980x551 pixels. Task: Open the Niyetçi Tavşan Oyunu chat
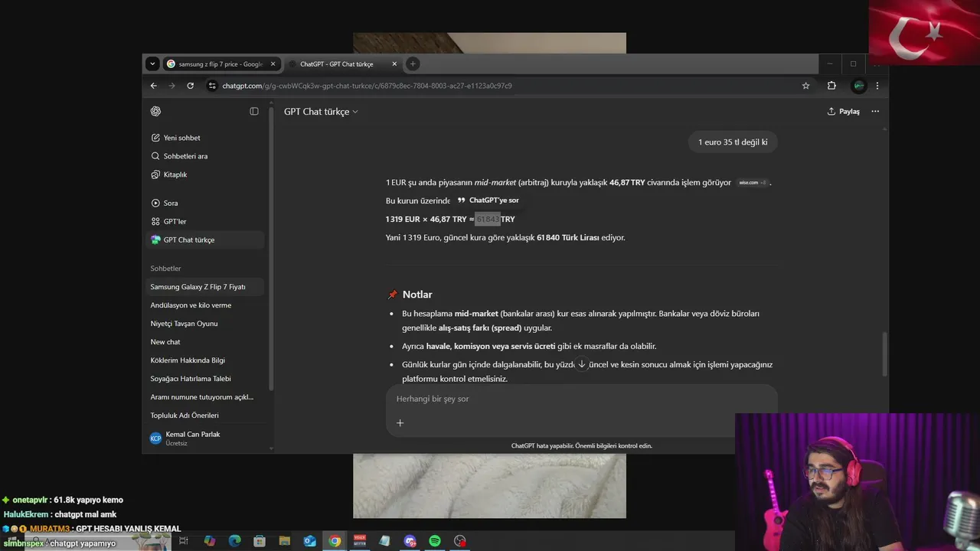205,324
